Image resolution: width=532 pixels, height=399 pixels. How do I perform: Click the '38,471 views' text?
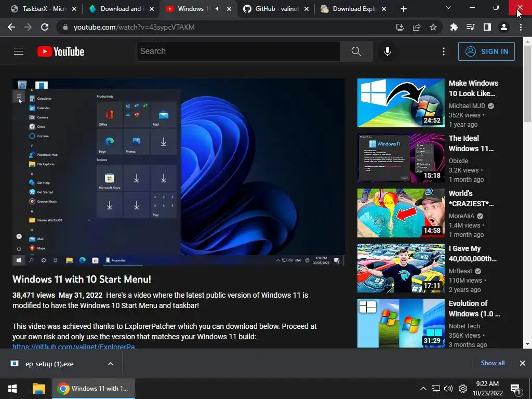coord(34,295)
